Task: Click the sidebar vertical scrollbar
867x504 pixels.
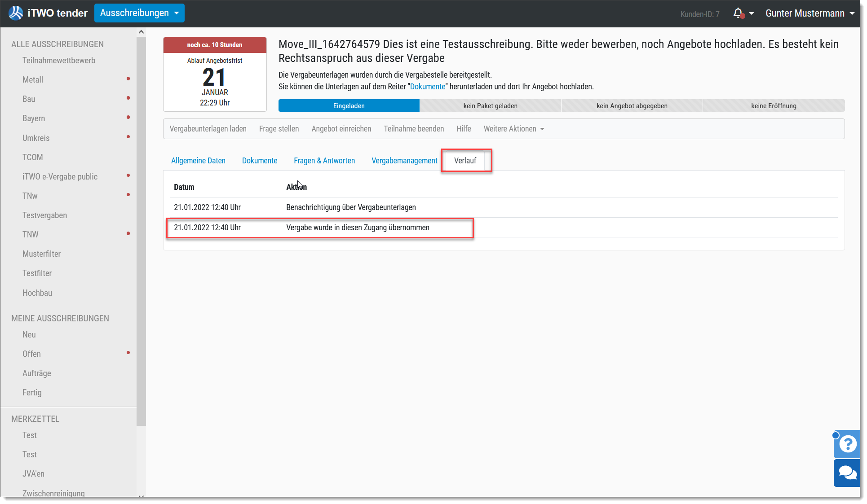Action: pyautogui.click(x=141, y=231)
